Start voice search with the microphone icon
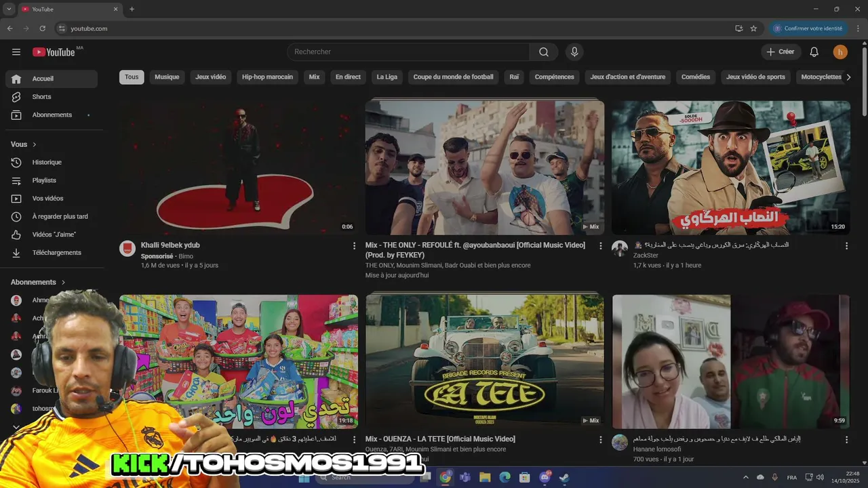This screenshot has height=488, width=868. [x=574, y=52]
